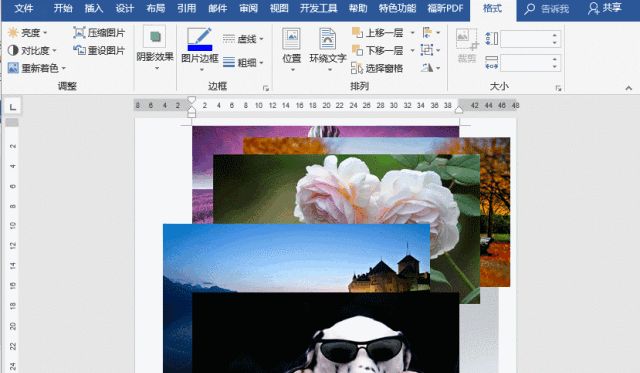The height and width of the screenshot is (373, 640).
Task: Click the 阴影效果 shadow effect icon
Action: point(155,36)
